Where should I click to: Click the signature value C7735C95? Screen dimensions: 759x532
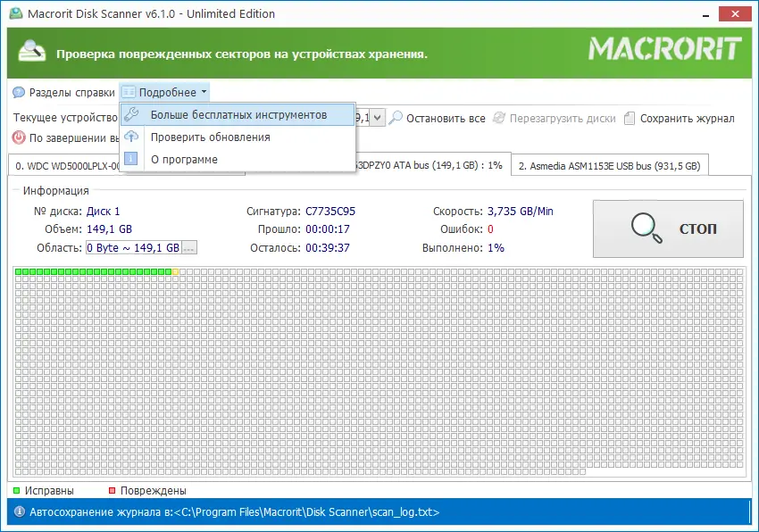pyautogui.click(x=330, y=212)
